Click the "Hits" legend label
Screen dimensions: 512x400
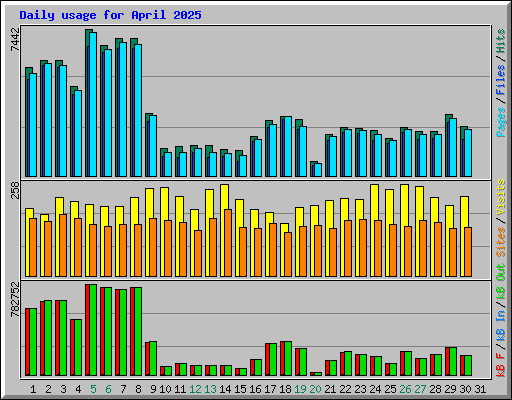tap(501, 41)
